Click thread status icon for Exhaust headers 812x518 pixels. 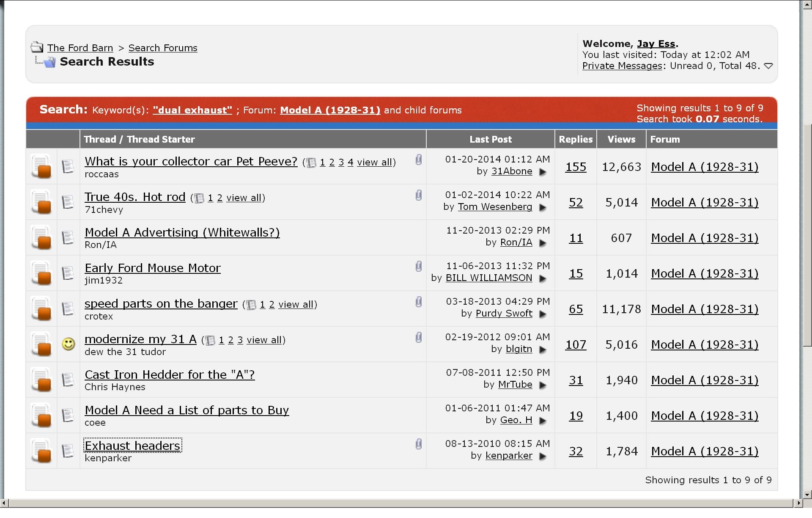coord(41,451)
